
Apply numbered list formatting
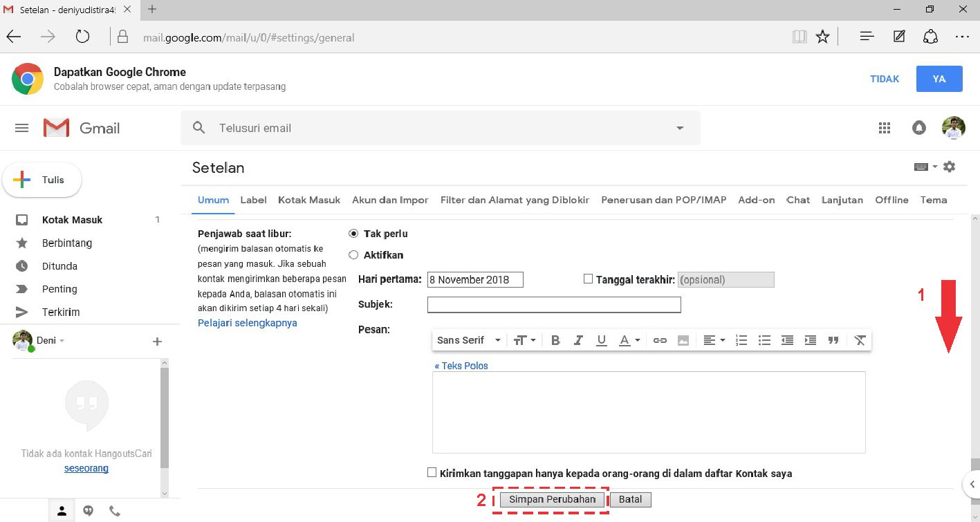[x=741, y=340]
